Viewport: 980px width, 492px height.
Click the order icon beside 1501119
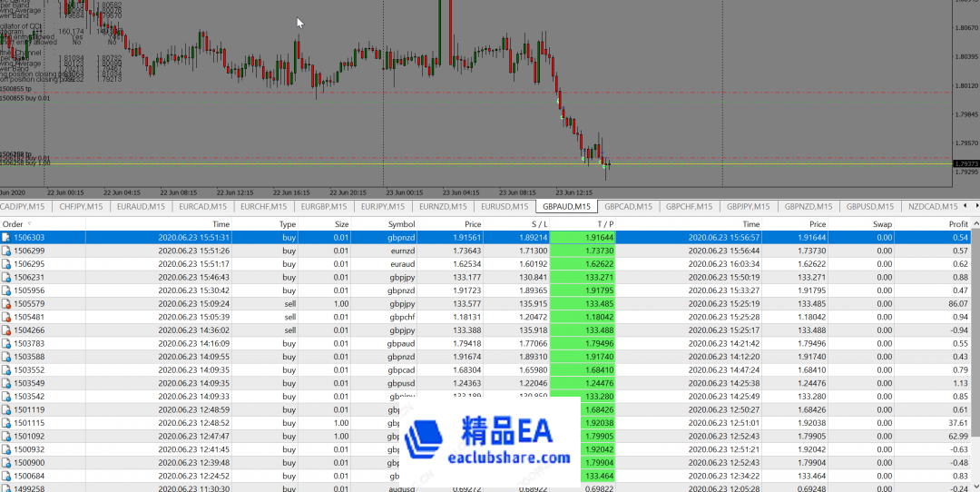tap(6, 409)
